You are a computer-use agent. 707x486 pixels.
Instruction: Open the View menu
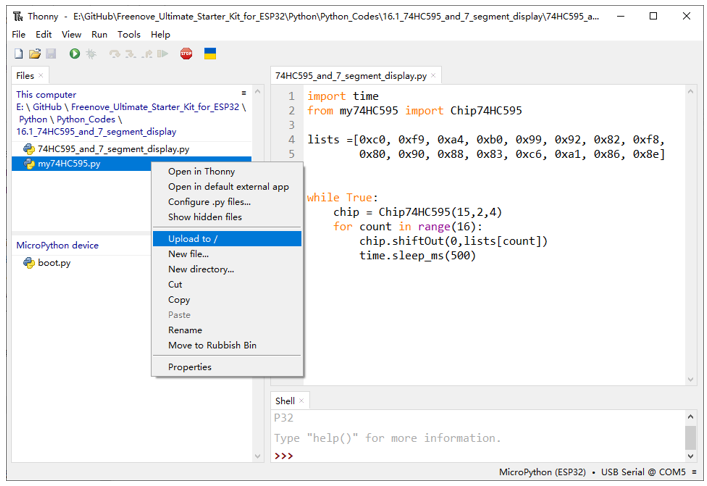point(71,34)
